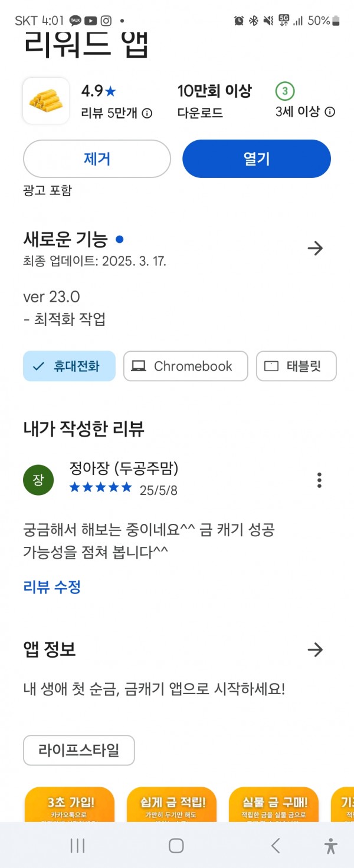The height and width of the screenshot is (868, 354).
Task: Tap the 라이프스타일 category chip
Action: (79, 750)
